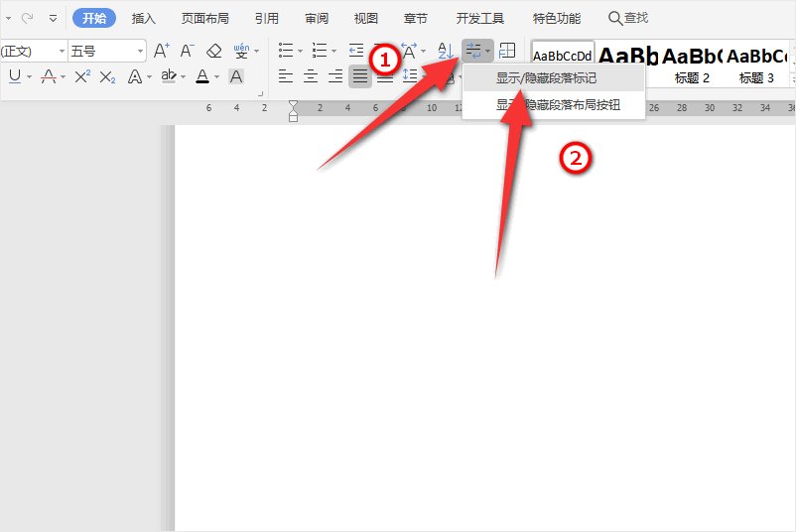This screenshot has width=796, height=532.
Task: Click the sort A-Z icon
Action: pyautogui.click(x=445, y=51)
